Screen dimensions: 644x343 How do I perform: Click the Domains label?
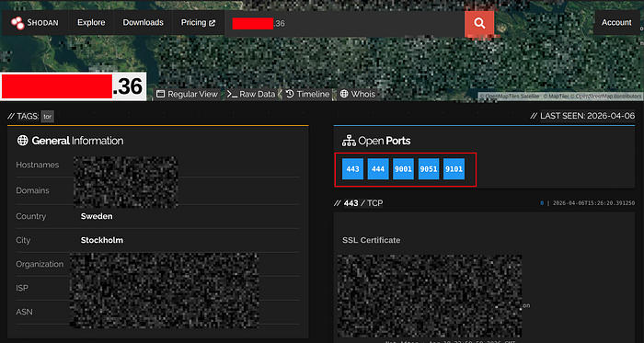coord(32,190)
